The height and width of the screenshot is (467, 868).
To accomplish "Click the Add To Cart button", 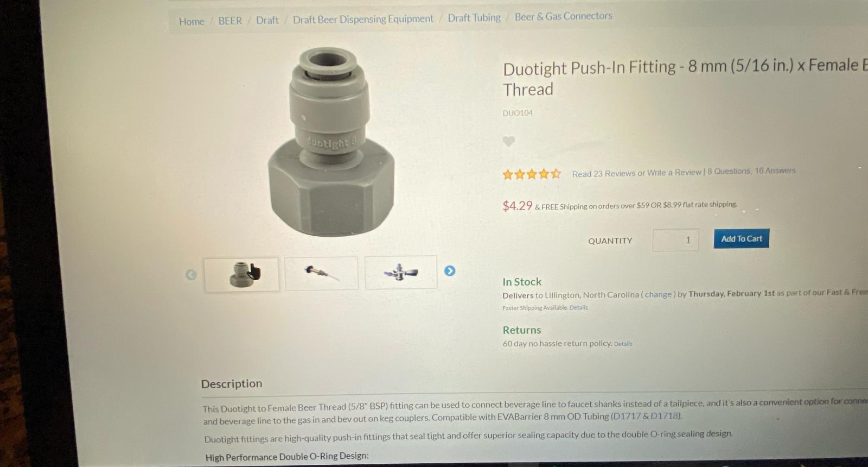I will click(x=741, y=239).
